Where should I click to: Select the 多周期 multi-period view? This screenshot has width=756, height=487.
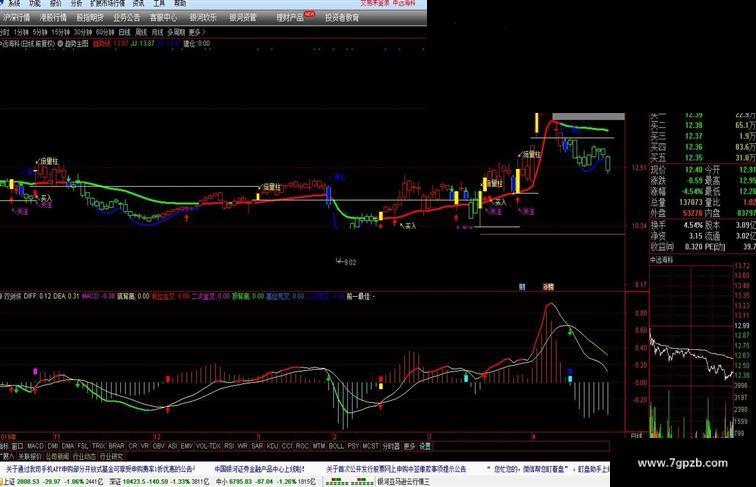click(176, 32)
